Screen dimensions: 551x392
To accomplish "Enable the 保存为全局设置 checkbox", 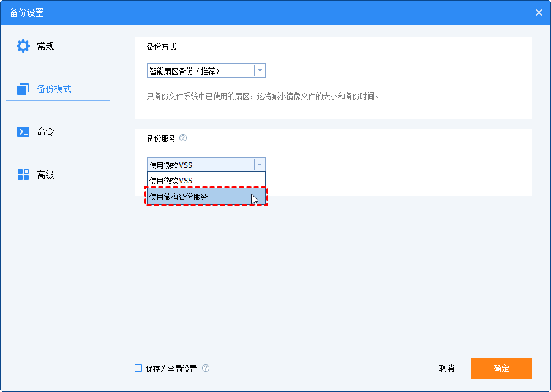I will (x=138, y=369).
